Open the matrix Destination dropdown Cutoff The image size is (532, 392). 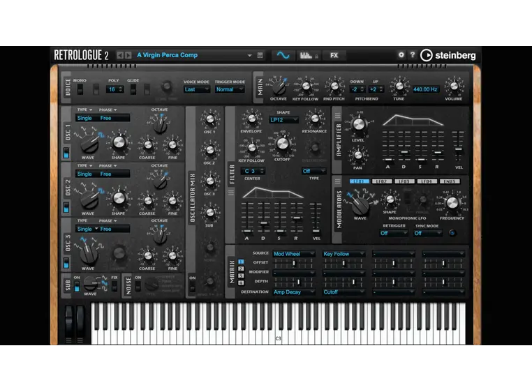pos(343,292)
